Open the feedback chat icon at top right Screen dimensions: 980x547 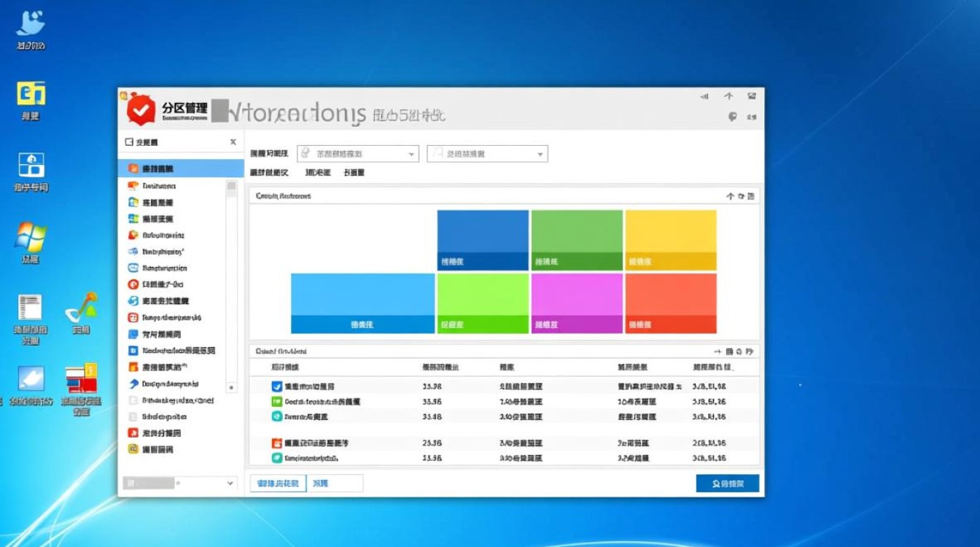pos(733,116)
